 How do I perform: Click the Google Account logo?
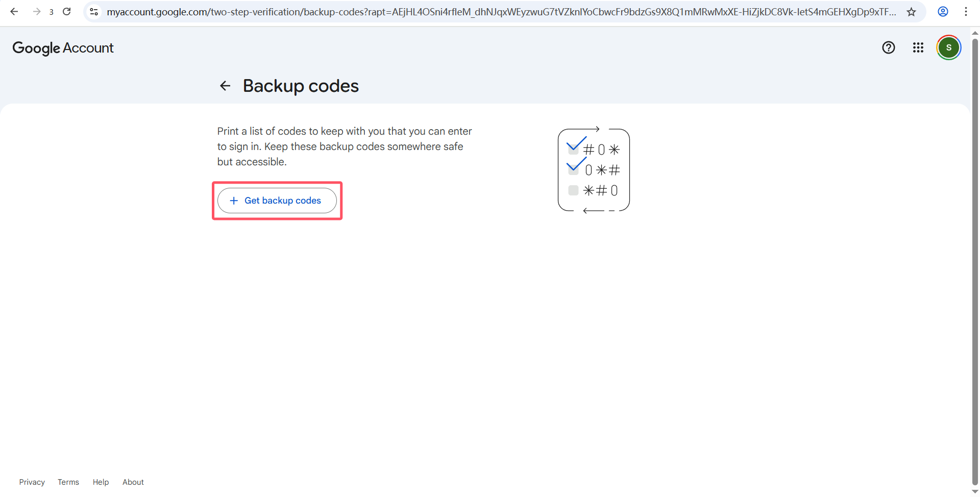63,48
